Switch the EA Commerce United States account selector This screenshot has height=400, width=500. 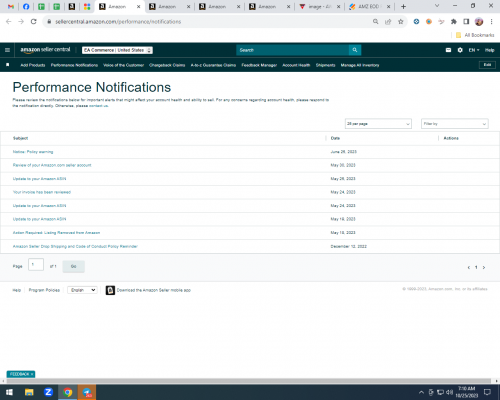(117, 50)
